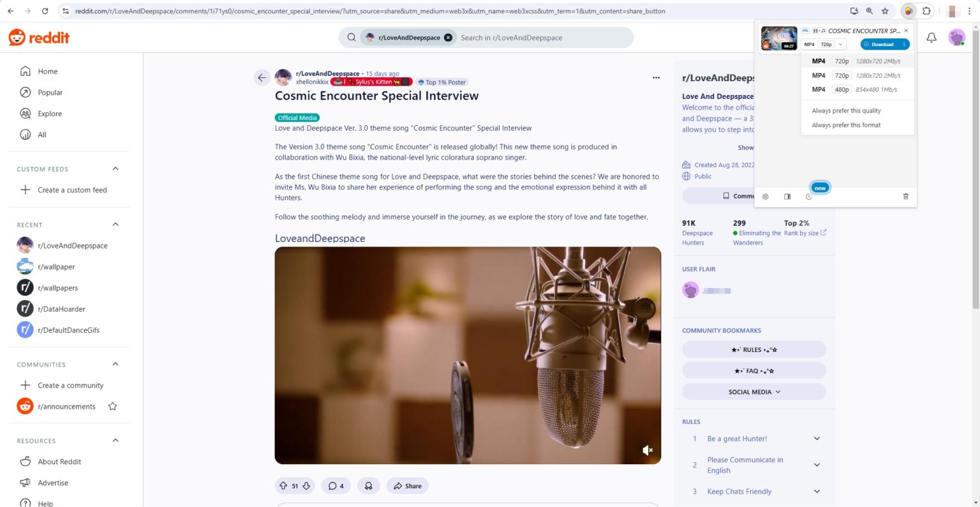Open the notifications bell icon
980x507 pixels.
coord(931,37)
